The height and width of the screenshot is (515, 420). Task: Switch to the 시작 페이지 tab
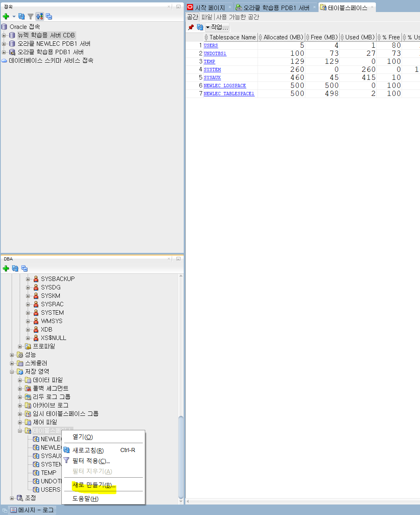pos(210,8)
